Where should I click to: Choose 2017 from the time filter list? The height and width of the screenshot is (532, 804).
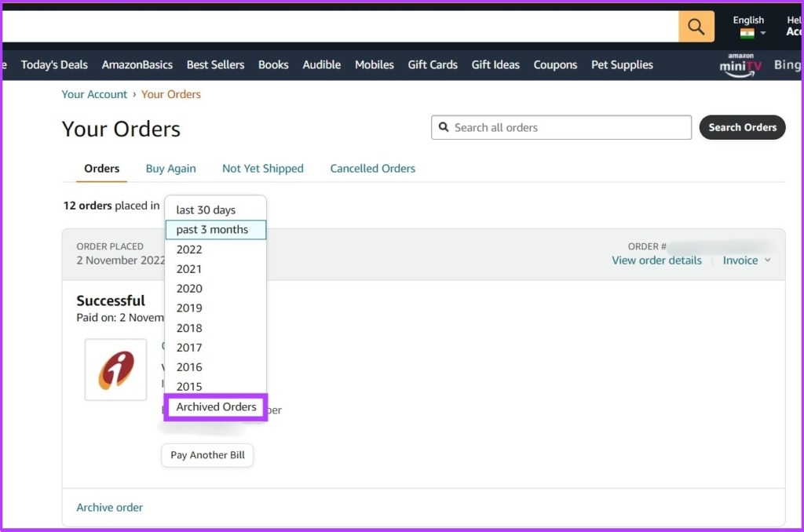click(215, 348)
